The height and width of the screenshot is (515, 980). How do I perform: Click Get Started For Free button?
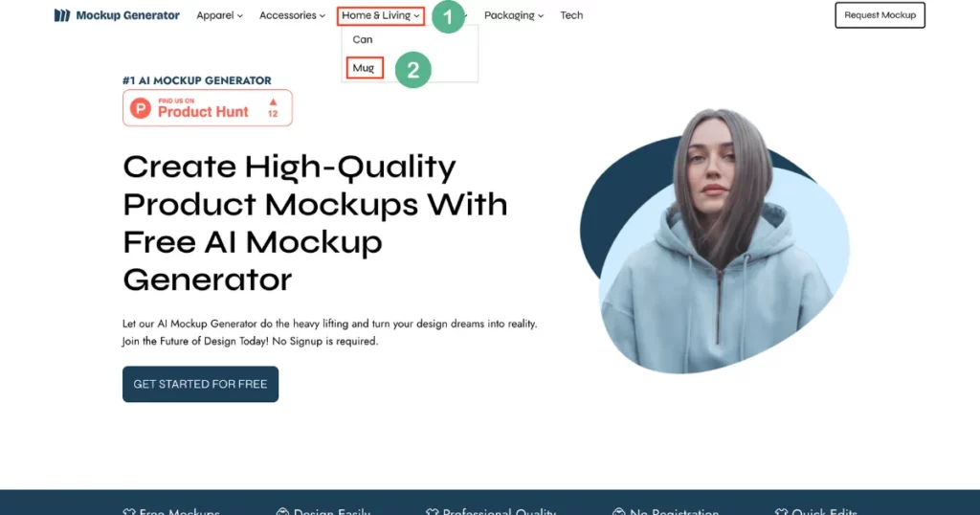200,384
